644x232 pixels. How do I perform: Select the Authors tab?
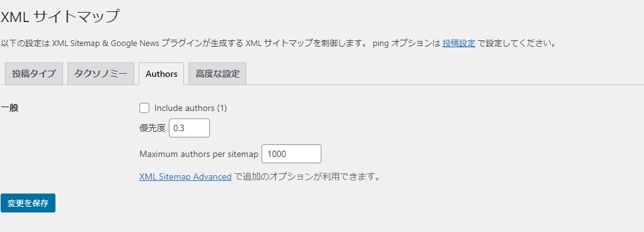click(161, 74)
